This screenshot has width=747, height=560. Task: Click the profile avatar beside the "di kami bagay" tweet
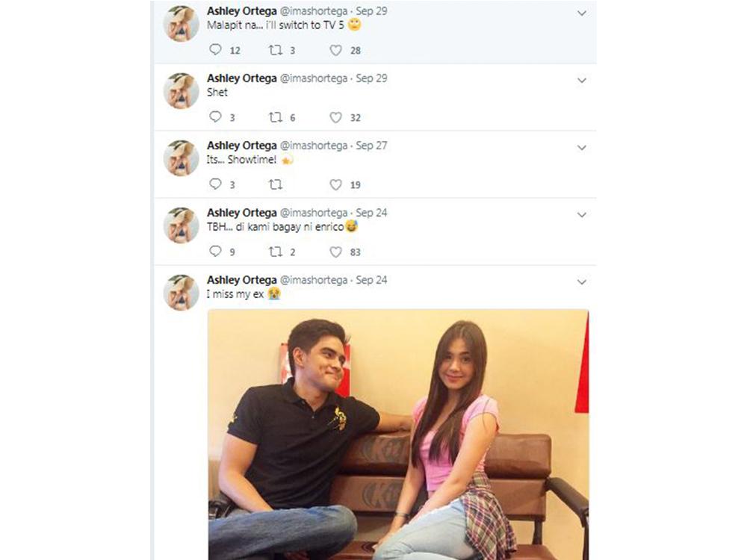pos(181,225)
